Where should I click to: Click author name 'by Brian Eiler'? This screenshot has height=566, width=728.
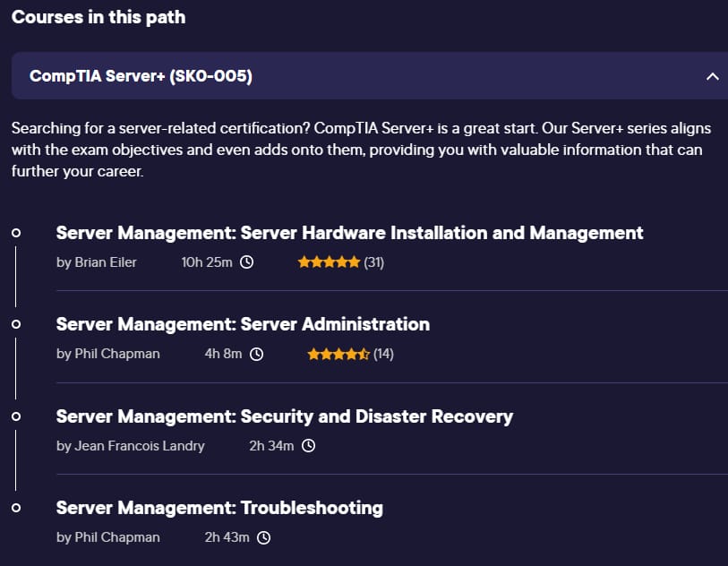click(x=97, y=262)
